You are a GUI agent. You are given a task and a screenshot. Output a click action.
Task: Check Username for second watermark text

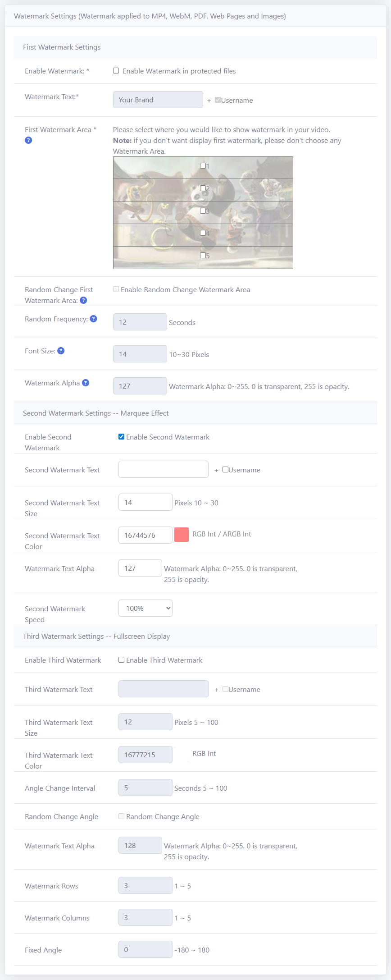(225, 469)
